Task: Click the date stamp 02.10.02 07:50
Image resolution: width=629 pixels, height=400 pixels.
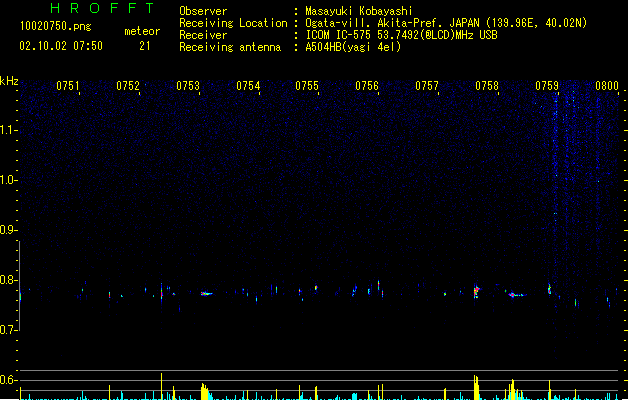Action: coord(61,46)
